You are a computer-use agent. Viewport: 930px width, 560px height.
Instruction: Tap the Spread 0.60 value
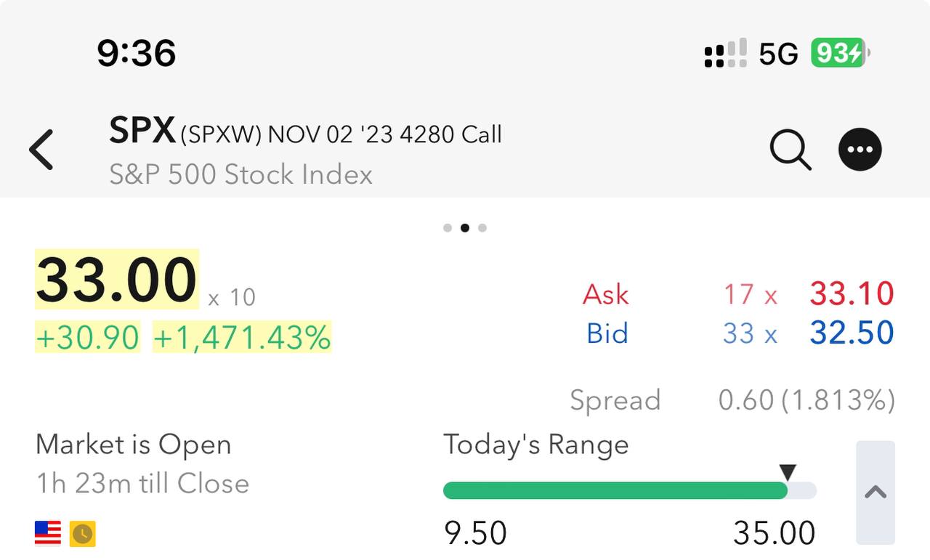pyautogui.click(x=806, y=400)
